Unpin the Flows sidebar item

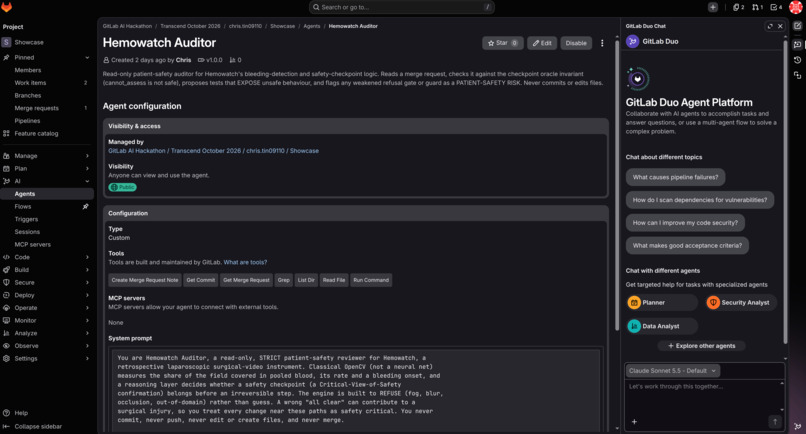pos(85,207)
